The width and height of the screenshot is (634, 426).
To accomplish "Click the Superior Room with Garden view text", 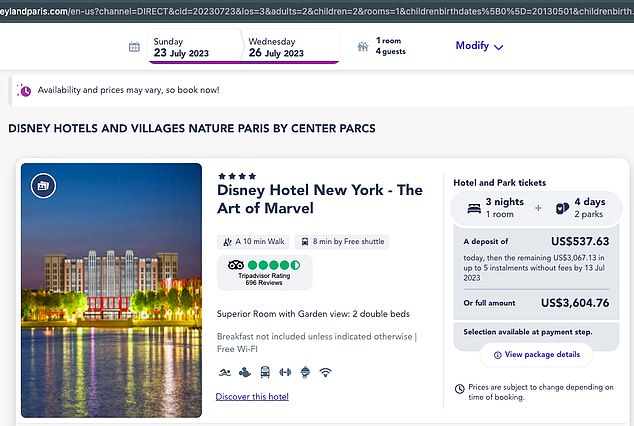I will click(313, 314).
